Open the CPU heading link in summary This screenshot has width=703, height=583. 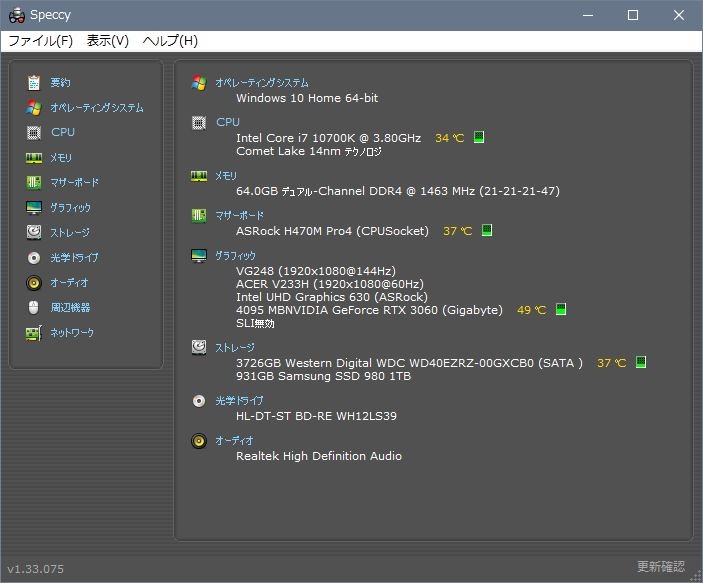click(228, 122)
